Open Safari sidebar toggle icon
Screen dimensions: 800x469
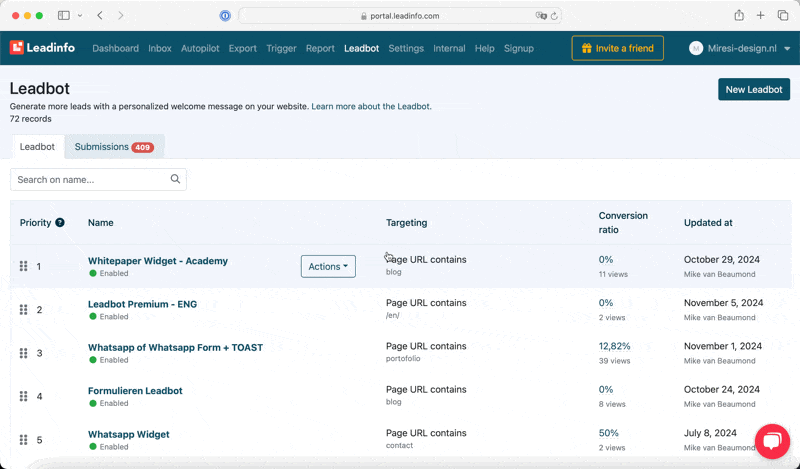(64, 16)
